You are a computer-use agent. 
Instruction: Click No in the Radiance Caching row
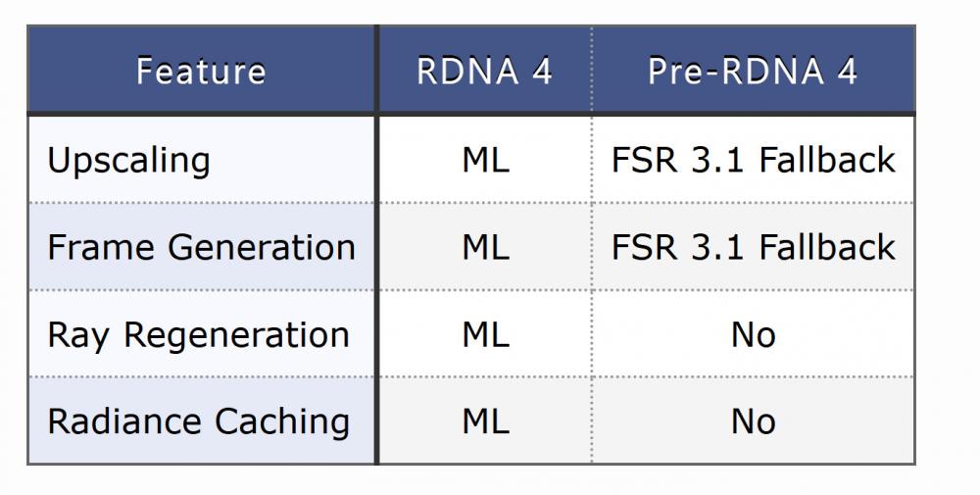click(753, 421)
